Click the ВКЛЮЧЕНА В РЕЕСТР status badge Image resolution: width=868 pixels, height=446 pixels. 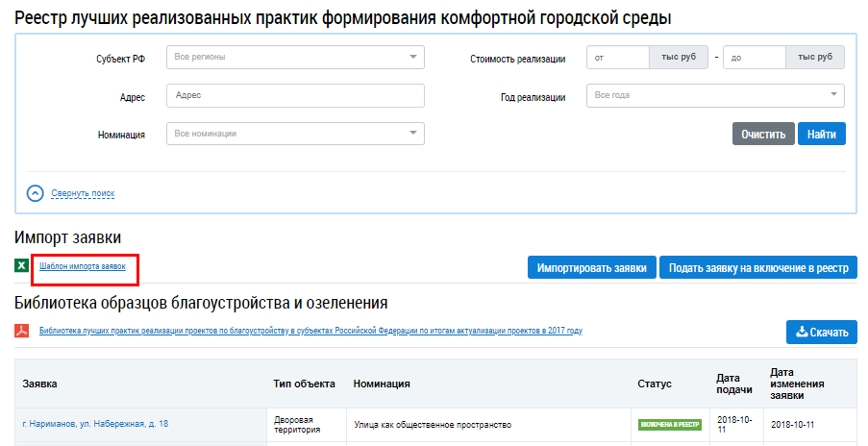point(670,425)
